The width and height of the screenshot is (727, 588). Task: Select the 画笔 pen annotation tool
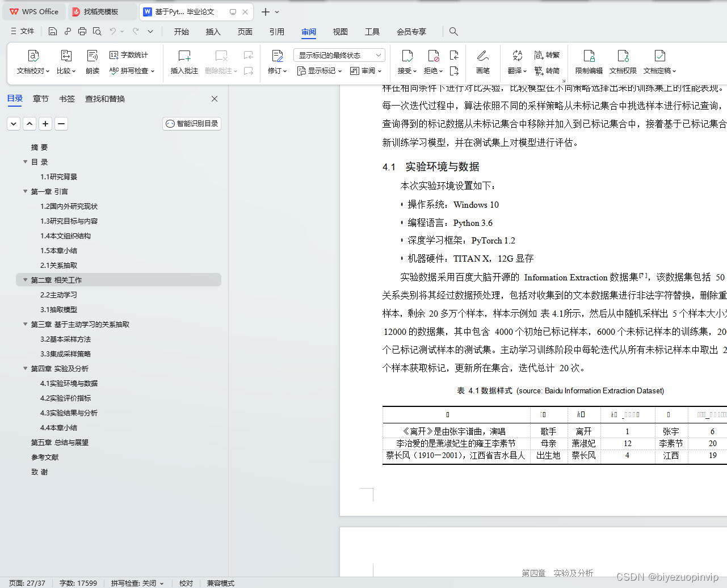(x=483, y=61)
